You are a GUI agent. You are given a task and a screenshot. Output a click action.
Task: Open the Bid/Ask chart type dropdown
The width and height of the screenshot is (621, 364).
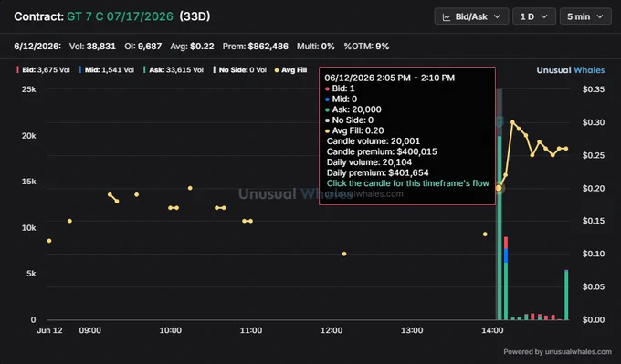click(471, 16)
